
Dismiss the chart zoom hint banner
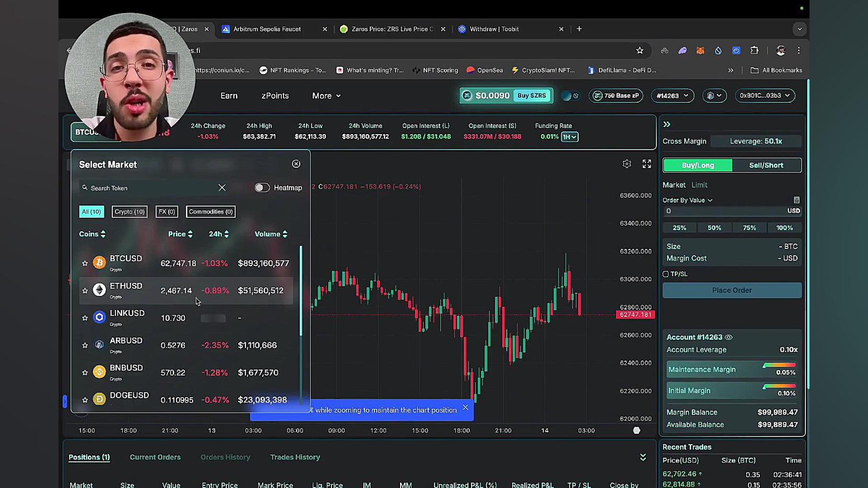click(465, 408)
